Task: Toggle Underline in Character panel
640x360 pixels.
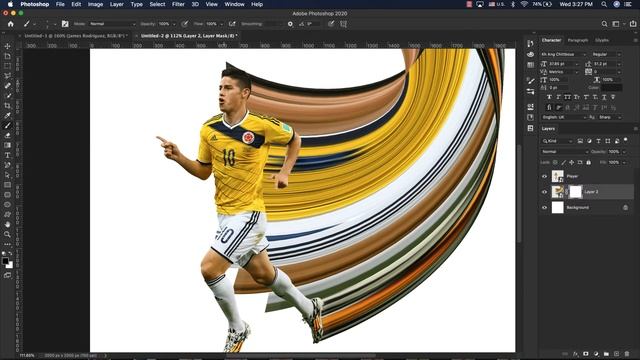Action: tap(604, 97)
